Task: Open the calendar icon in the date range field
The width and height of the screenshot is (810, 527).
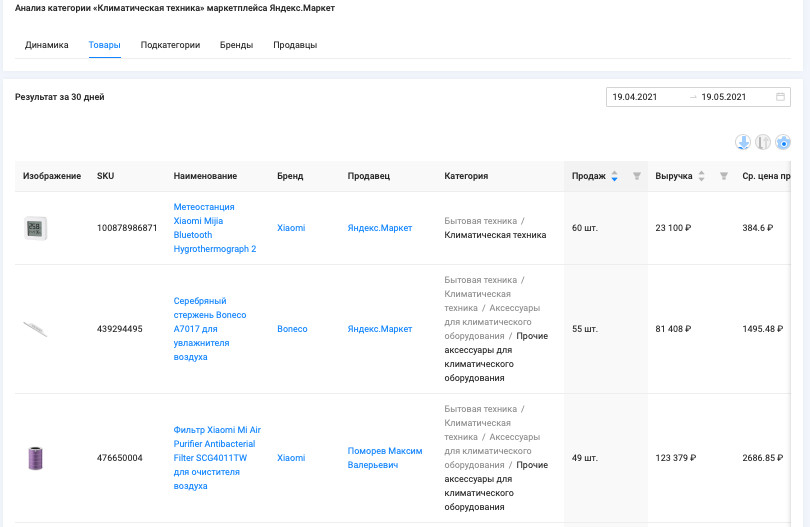Action: coord(781,97)
